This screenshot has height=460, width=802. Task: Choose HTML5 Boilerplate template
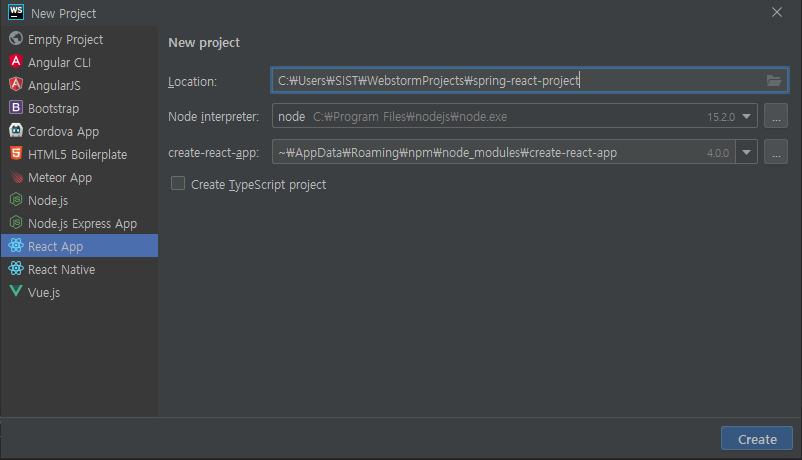click(x=79, y=155)
